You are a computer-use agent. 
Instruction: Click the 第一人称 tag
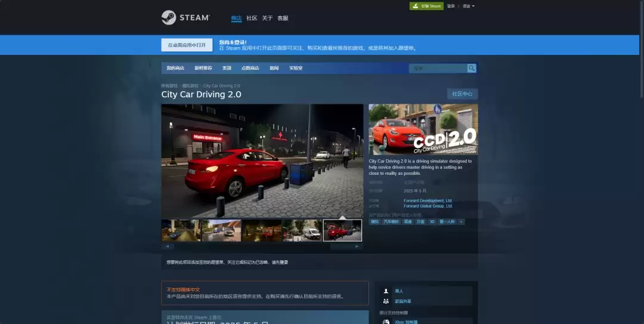pos(447,221)
